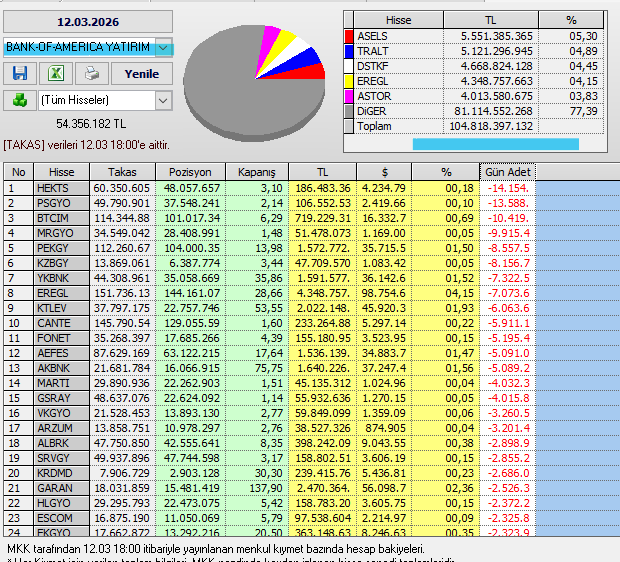This screenshot has width=620, height=562.
Task: Select the FONET stock cell
Action: [x=62, y=339]
